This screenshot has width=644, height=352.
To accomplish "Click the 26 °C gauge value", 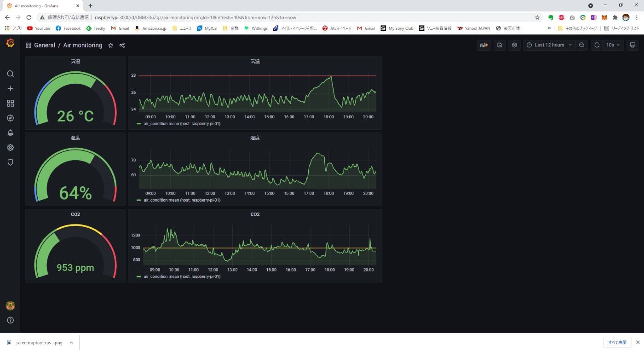I will (x=75, y=116).
